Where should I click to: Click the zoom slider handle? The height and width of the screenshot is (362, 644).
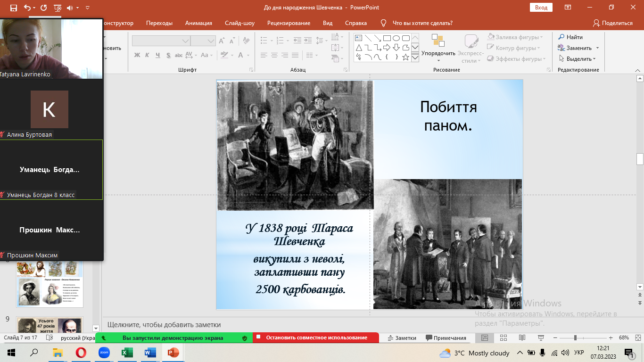(x=575, y=338)
